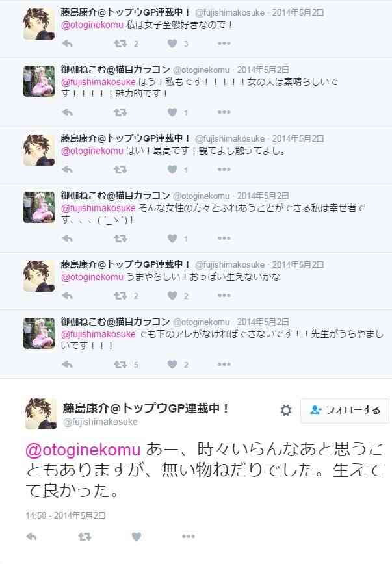Like the うまやらしい tweet with 2 likes
Viewport: 392px width, 564px height.
point(172,296)
